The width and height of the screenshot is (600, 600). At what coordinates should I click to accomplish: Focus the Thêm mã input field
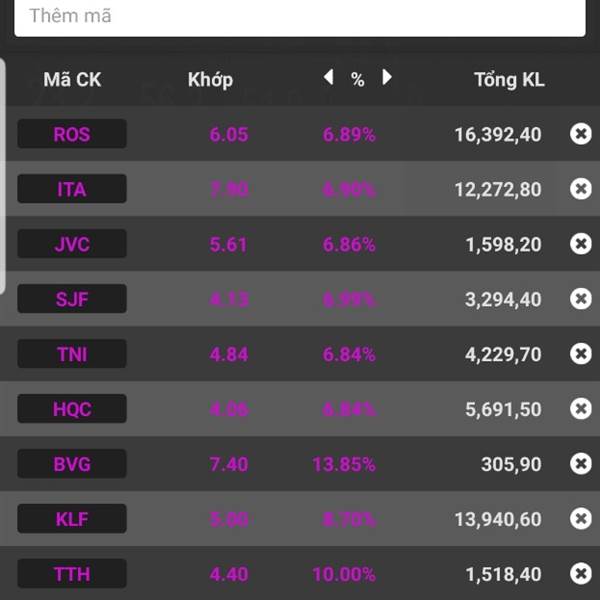coord(300,17)
